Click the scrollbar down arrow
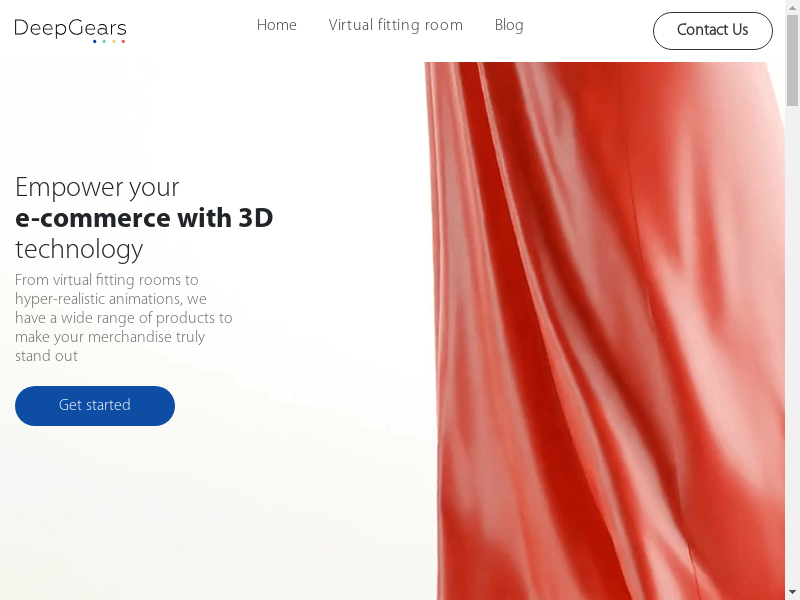800x600 pixels. (x=792, y=593)
